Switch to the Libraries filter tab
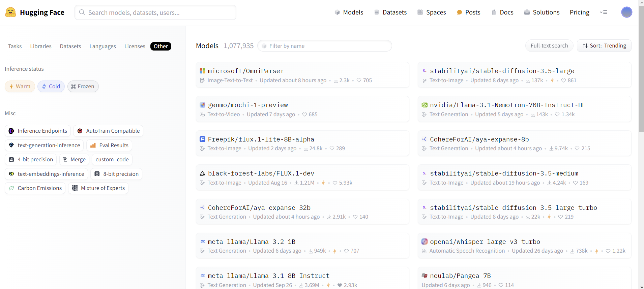Image resolution: width=644 pixels, height=289 pixels. [41, 46]
